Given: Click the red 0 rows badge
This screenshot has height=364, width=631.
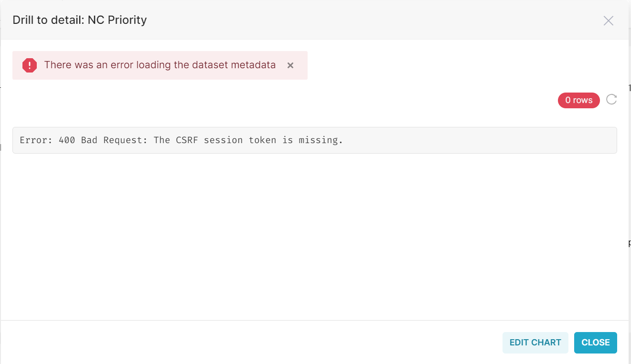Looking at the screenshot, I should [578, 100].
